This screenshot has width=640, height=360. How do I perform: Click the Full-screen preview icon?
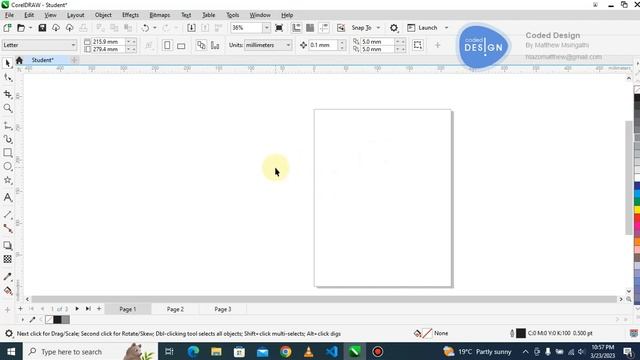pos(279,28)
